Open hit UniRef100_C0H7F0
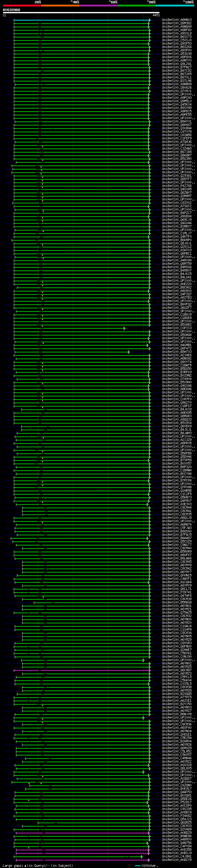 177,399
